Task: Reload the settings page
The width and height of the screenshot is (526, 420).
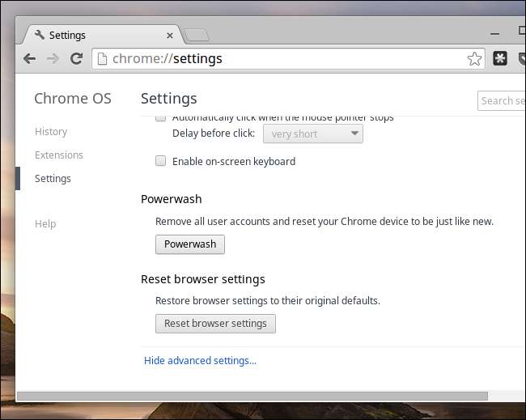Action: pos(77,58)
